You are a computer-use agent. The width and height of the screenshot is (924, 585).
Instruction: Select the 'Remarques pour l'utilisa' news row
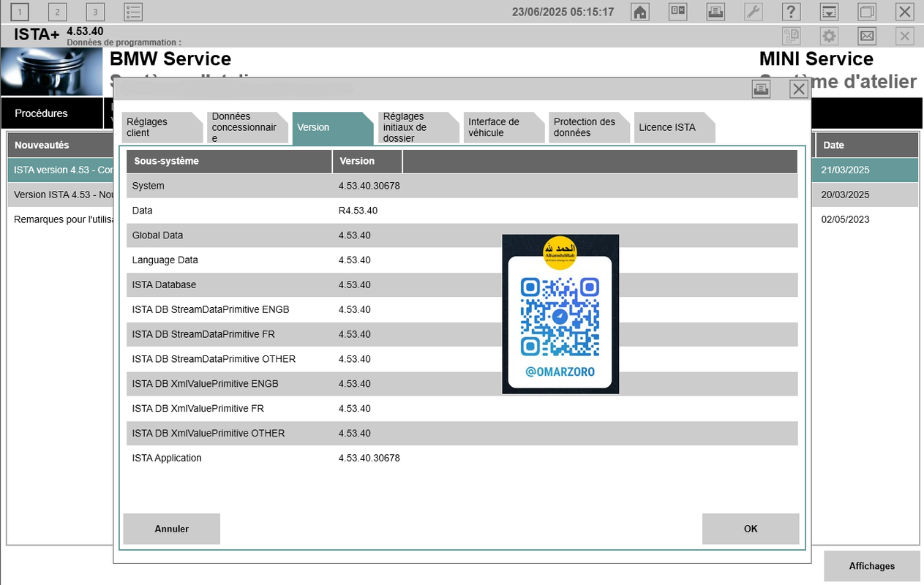[61, 219]
